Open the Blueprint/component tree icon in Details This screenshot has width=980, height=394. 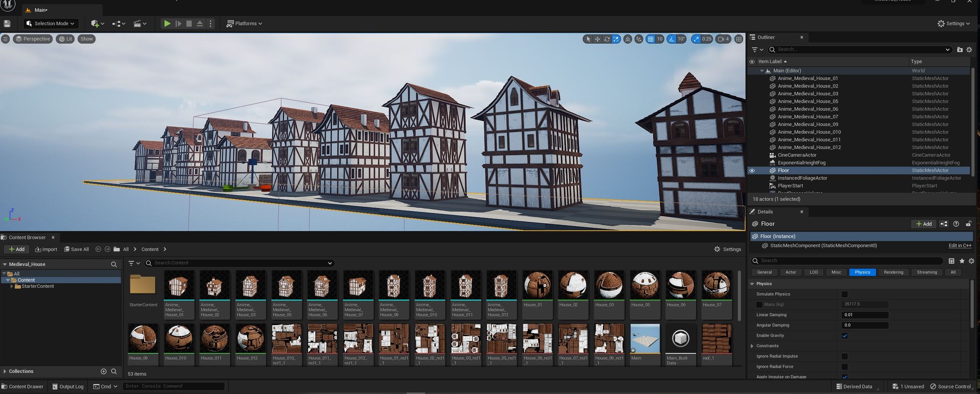pyautogui.click(x=944, y=224)
